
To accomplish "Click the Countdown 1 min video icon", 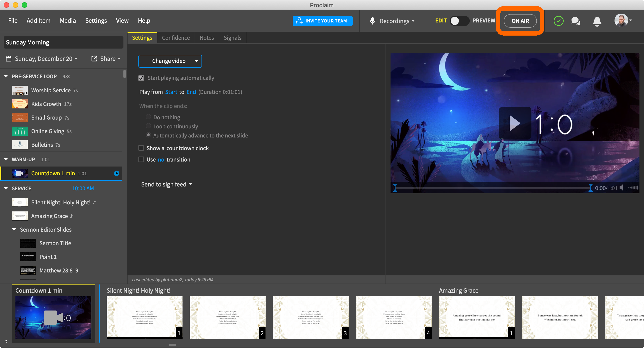I will coord(20,173).
